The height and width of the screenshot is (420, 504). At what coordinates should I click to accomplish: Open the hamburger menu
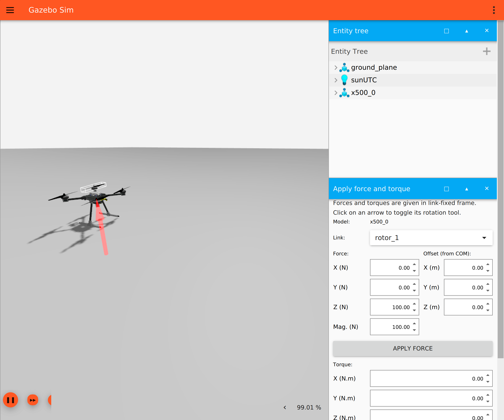click(x=10, y=10)
